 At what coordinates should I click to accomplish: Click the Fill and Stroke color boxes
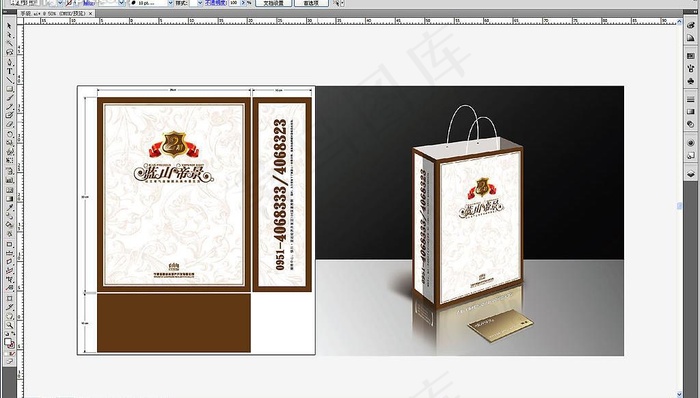tap(9, 343)
